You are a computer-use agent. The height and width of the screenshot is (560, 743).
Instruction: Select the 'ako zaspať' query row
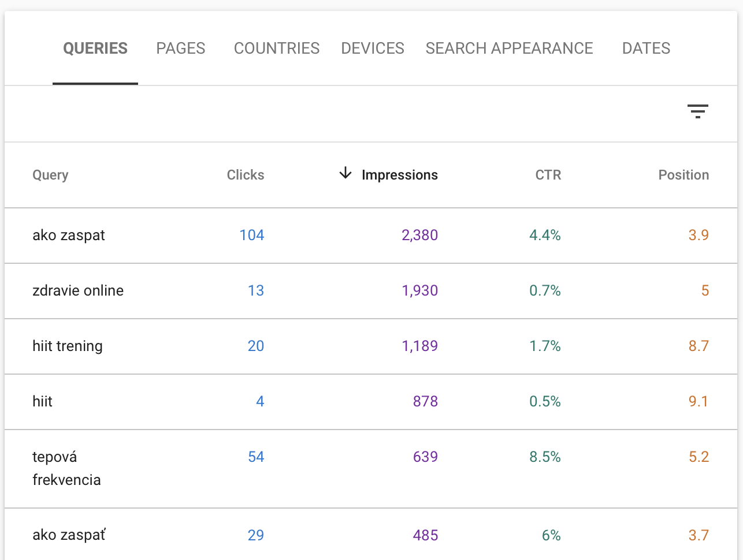371,535
